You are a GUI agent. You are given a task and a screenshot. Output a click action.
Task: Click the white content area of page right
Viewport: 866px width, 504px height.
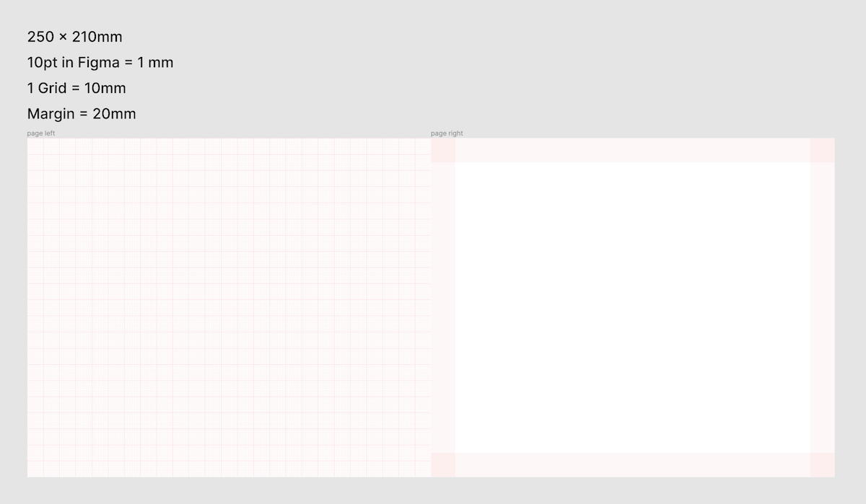pyautogui.click(x=632, y=307)
